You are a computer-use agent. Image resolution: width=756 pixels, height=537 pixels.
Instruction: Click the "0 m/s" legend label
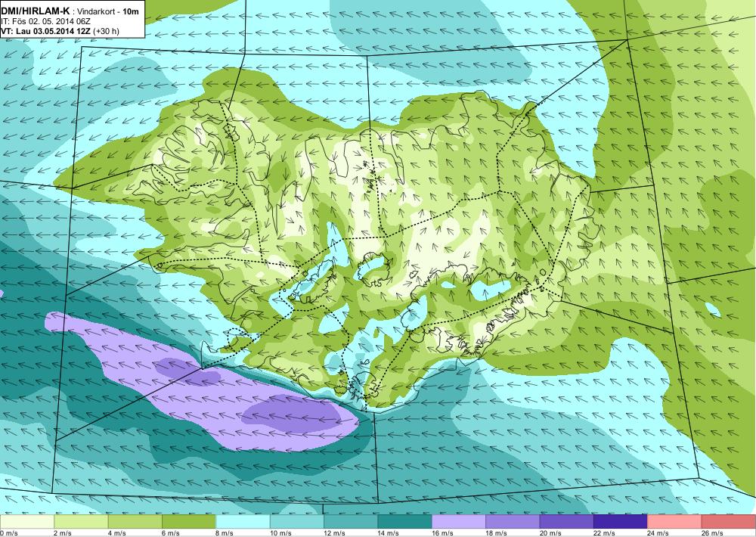9,533
